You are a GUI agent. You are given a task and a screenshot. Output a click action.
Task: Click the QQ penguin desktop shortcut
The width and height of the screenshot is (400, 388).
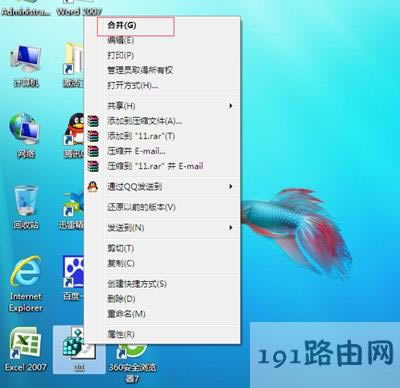(74, 135)
